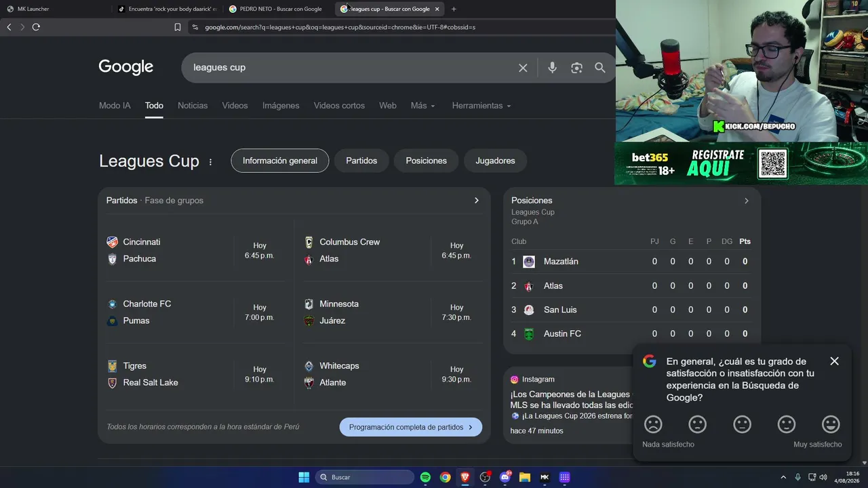Expand the Partidos card arrow
Screen dimensions: 868x488
477,201
